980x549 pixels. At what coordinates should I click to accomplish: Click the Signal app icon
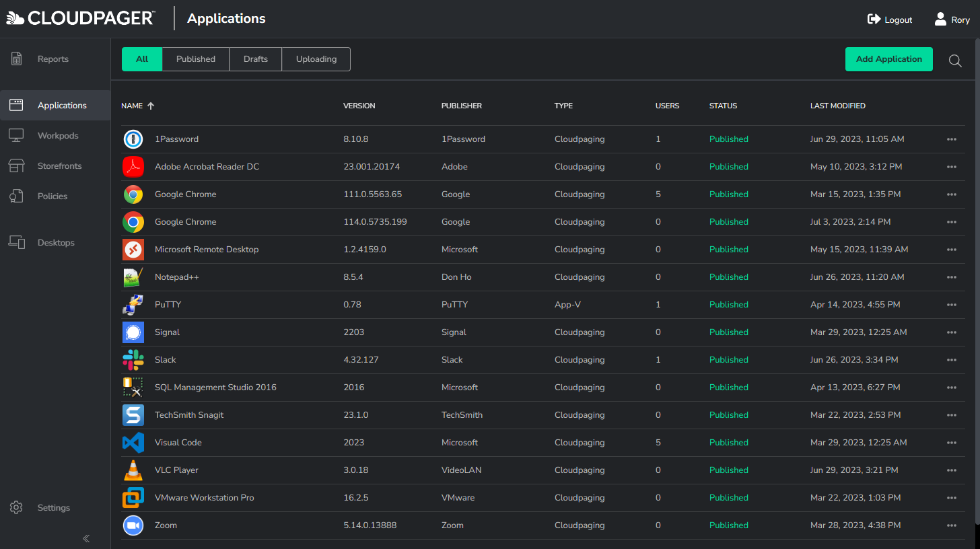(133, 332)
